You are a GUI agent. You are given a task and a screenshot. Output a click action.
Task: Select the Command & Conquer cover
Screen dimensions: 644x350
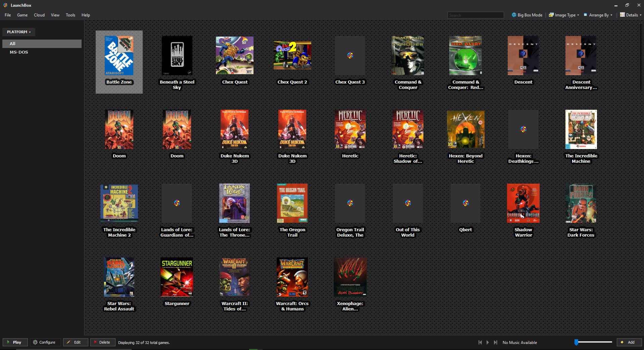(408, 56)
